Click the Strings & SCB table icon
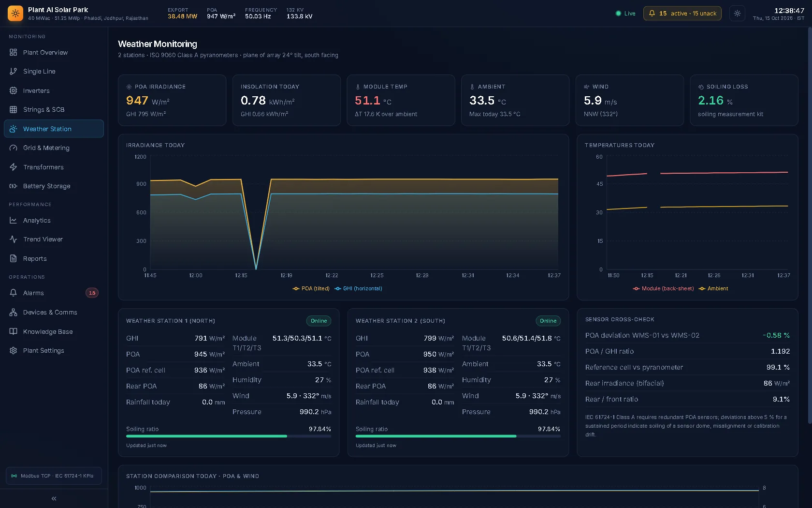The image size is (812, 508). [14, 110]
